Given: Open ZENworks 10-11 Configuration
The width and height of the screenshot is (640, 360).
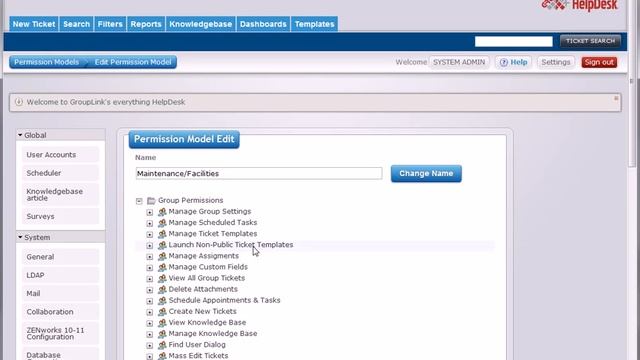Looking at the screenshot, I should [x=60, y=333].
